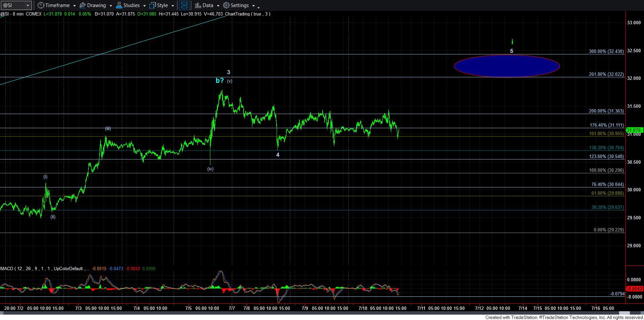
Task: Open the Settings menu label
Action: click(x=240, y=5)
